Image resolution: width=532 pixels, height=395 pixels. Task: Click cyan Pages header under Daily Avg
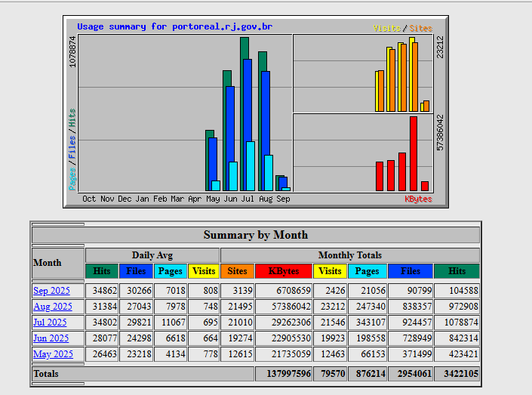point(171,271)
